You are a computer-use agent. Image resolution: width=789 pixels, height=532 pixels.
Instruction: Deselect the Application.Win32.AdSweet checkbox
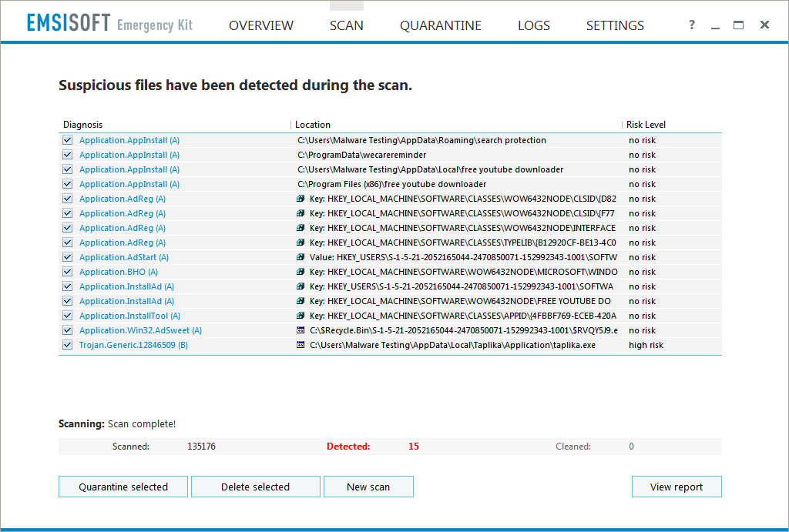point(68,330)
